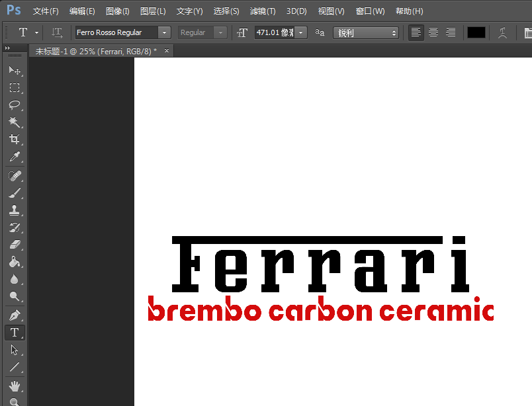This screenshot has width=532, height=406.
Task: Click the font size icon
Action: tap(242, 32)
